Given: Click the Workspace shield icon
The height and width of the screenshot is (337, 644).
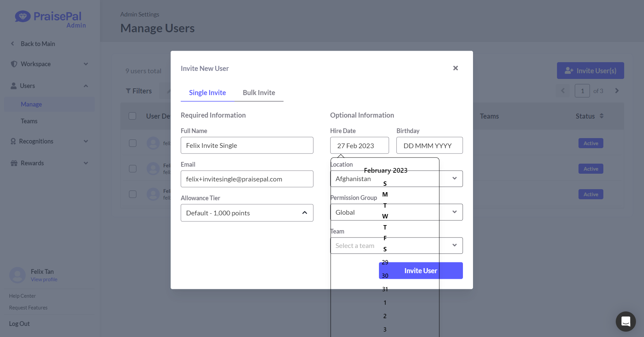Looking at the screenshot, I should (14, 64).
